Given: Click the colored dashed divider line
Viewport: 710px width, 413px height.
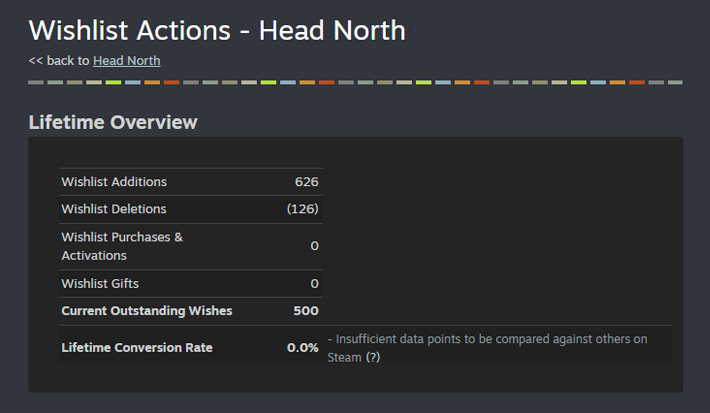Looking at the screenshot, I should [x=355, y=82].
